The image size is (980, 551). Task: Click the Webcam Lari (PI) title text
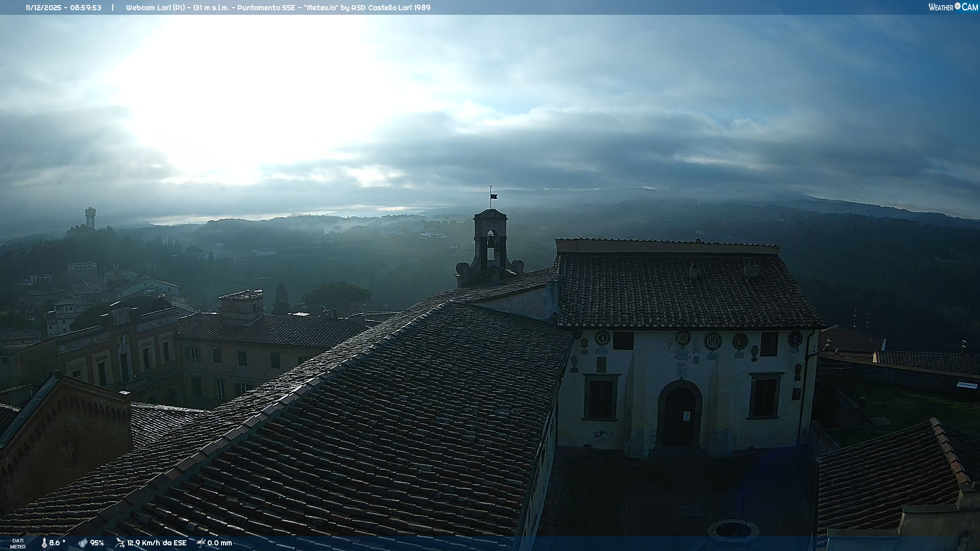(x=156, y=8)
